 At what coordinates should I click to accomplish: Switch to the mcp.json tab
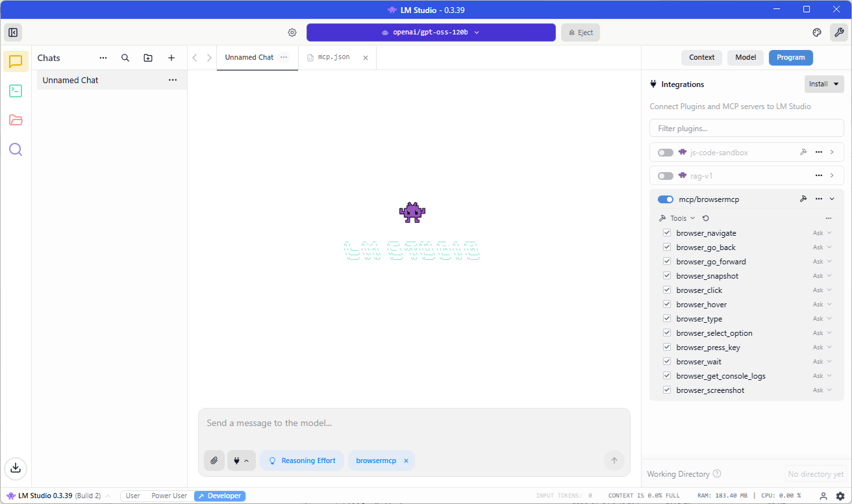pos(334,57)
